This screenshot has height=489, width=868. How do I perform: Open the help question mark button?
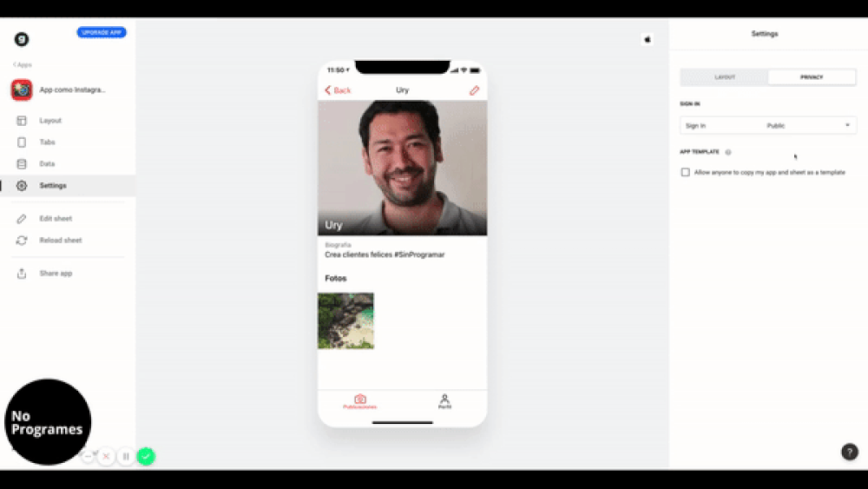pyautogui.click(x=850, y=452)
